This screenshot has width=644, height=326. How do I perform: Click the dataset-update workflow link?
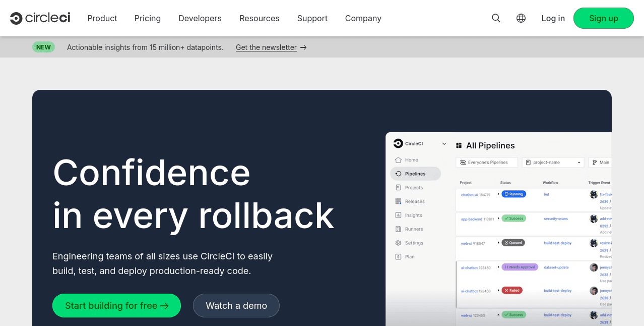tap(556, 267)
